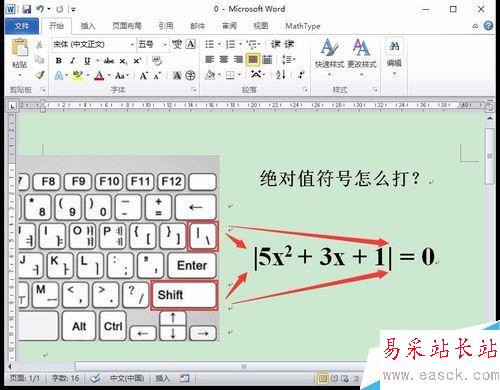Screen dimensions: 500x390
Task: Expand the Paragraph dialog launcher
Action: coord(305,90)
